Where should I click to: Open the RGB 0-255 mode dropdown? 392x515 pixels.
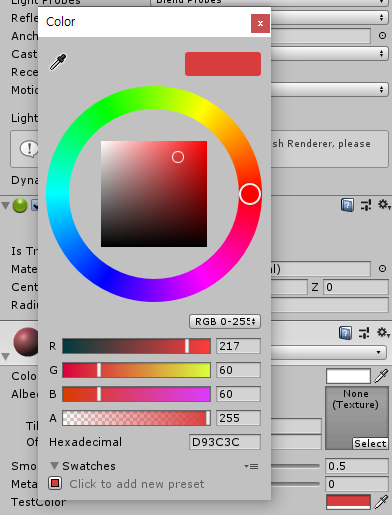click(225, 321)
